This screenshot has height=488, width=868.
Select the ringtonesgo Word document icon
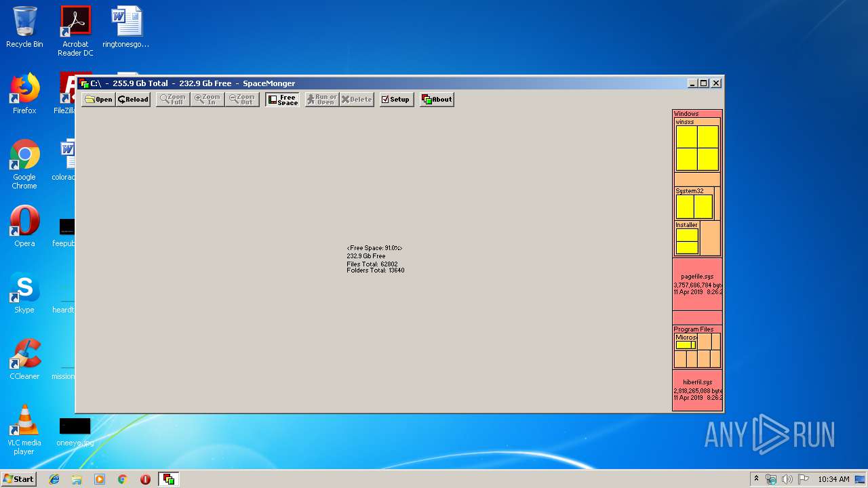click(126, 28)
